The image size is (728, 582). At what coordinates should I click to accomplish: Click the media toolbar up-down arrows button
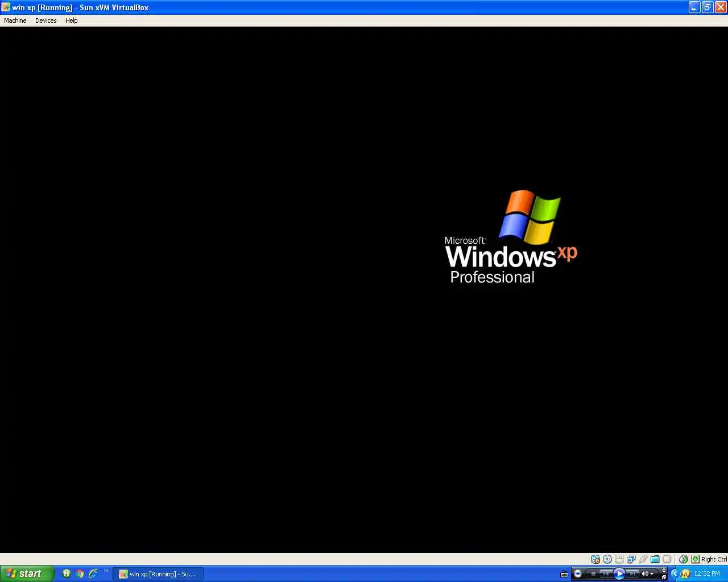(x=664, y=570)
